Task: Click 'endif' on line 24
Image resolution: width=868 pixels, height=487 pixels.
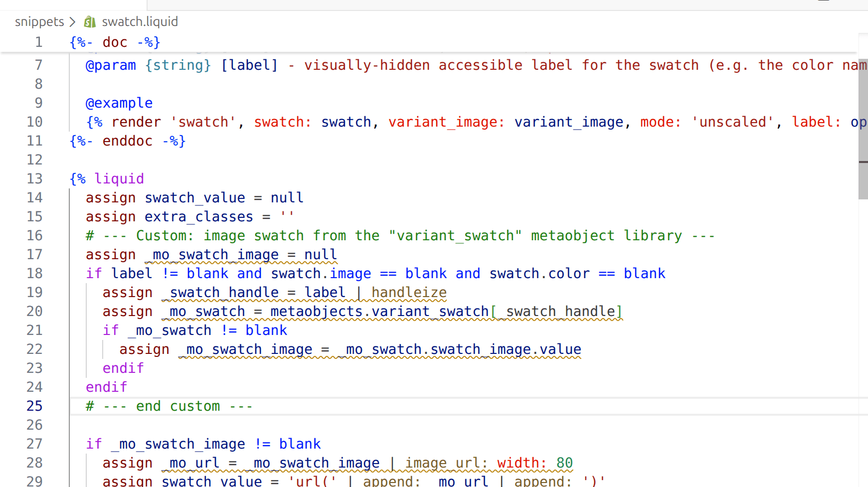Action: (106, 387)
